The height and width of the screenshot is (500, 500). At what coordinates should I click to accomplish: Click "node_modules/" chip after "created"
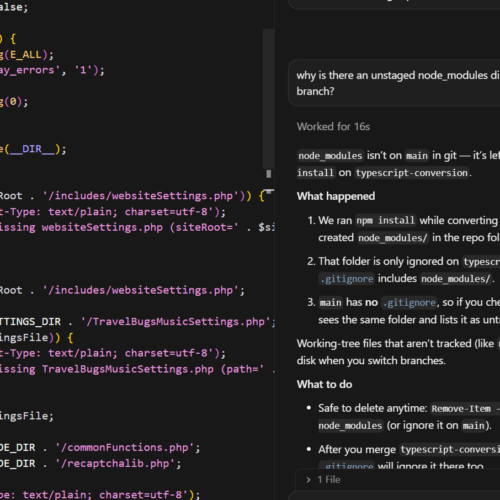pyautogui.click(x=393, y=238)
